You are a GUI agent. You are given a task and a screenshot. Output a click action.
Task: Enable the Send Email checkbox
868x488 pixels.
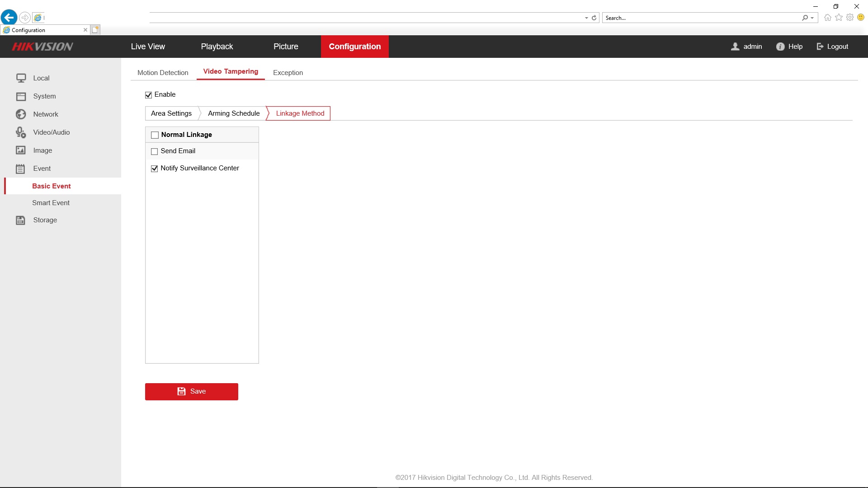(155, 151)
